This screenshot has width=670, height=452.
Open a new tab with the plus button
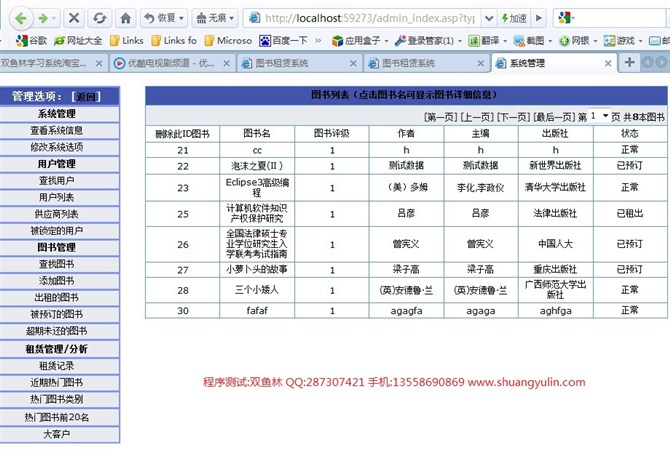pyautogui.click(x=629, y=62)
